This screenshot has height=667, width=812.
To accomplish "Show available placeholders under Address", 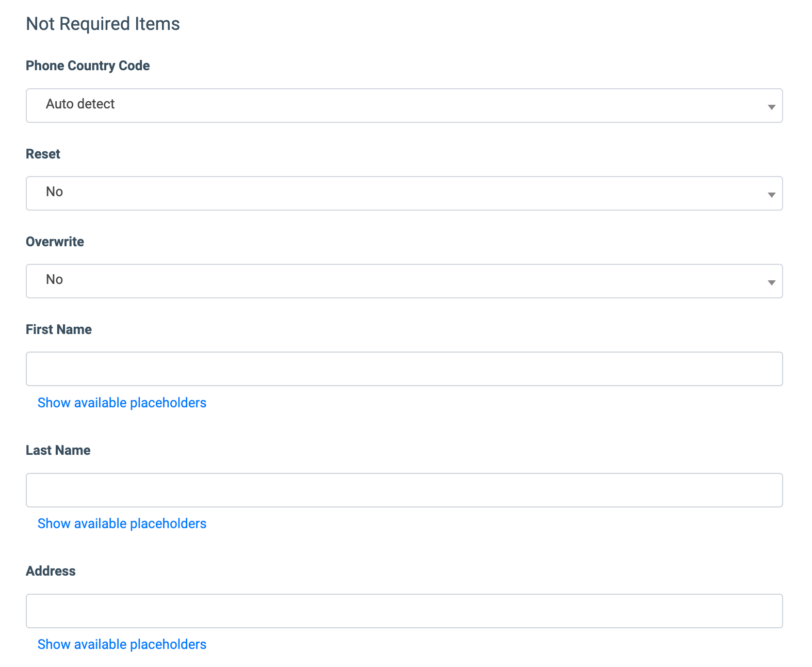I will (122, 644).
